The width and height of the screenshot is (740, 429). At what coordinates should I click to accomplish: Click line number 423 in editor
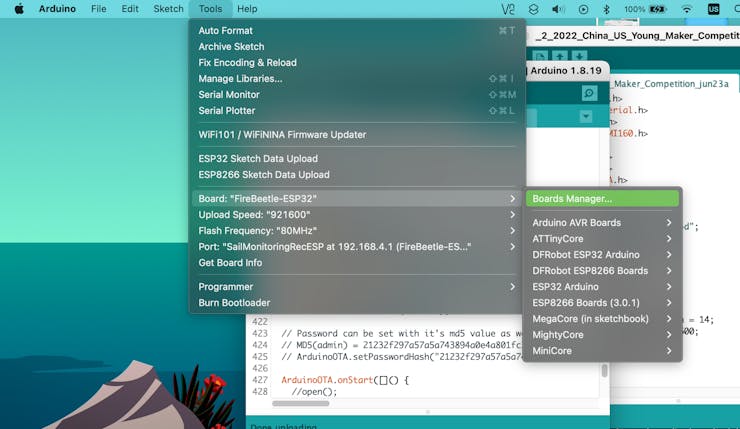tap(260, 333)
